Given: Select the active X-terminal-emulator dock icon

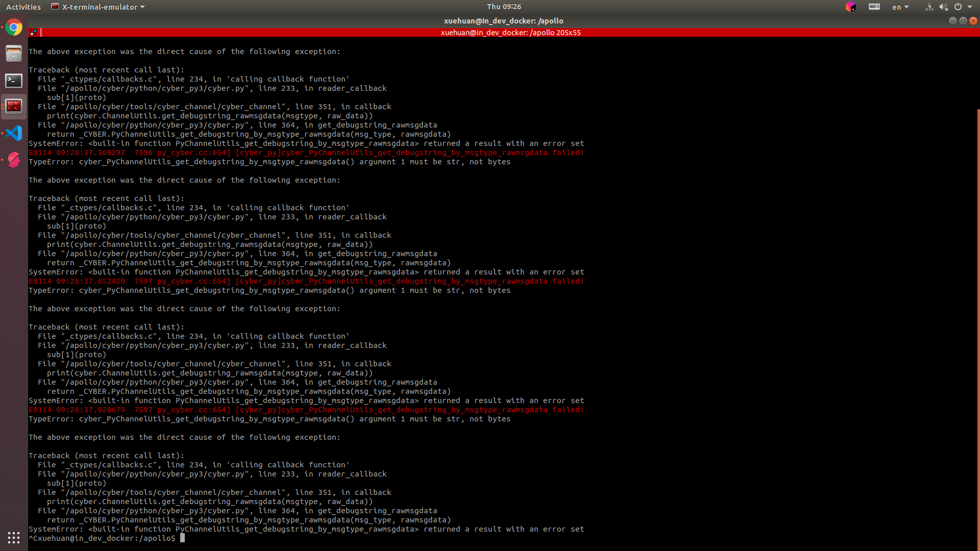Looking at the screenshot, I should coord(14,107).
